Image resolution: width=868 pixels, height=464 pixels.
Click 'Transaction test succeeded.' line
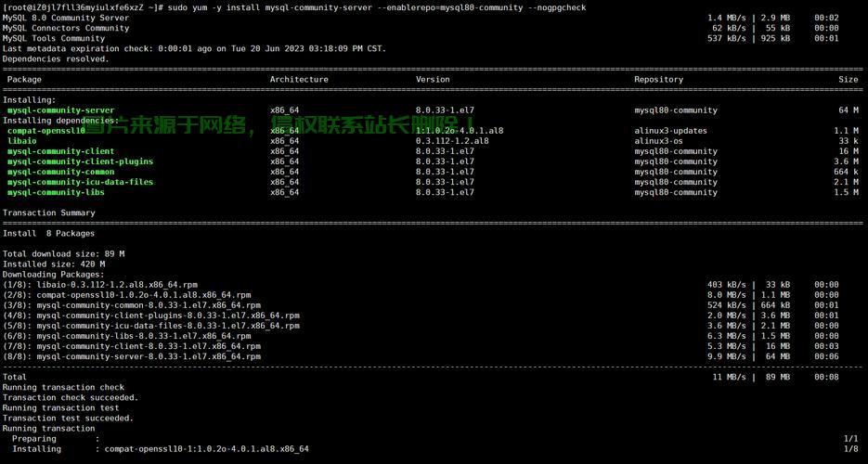coord(68,419)
